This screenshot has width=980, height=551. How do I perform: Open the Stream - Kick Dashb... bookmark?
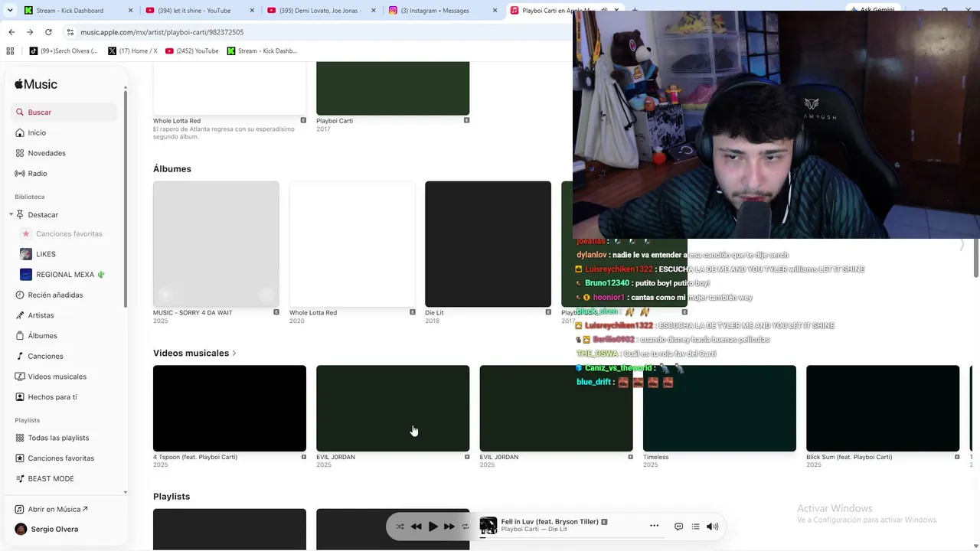[x=261, y=51]
